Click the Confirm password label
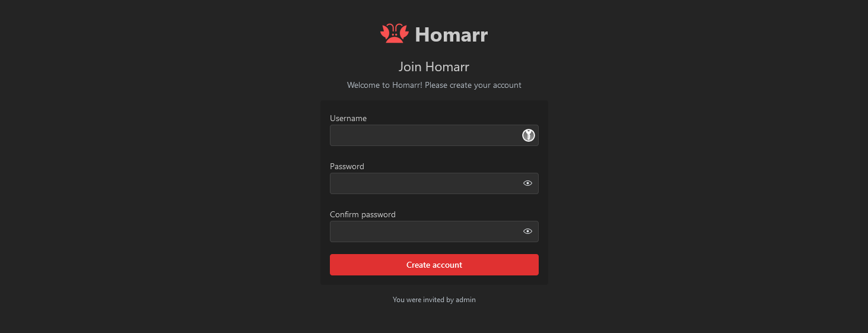868x333 pixels. point(363,214)
